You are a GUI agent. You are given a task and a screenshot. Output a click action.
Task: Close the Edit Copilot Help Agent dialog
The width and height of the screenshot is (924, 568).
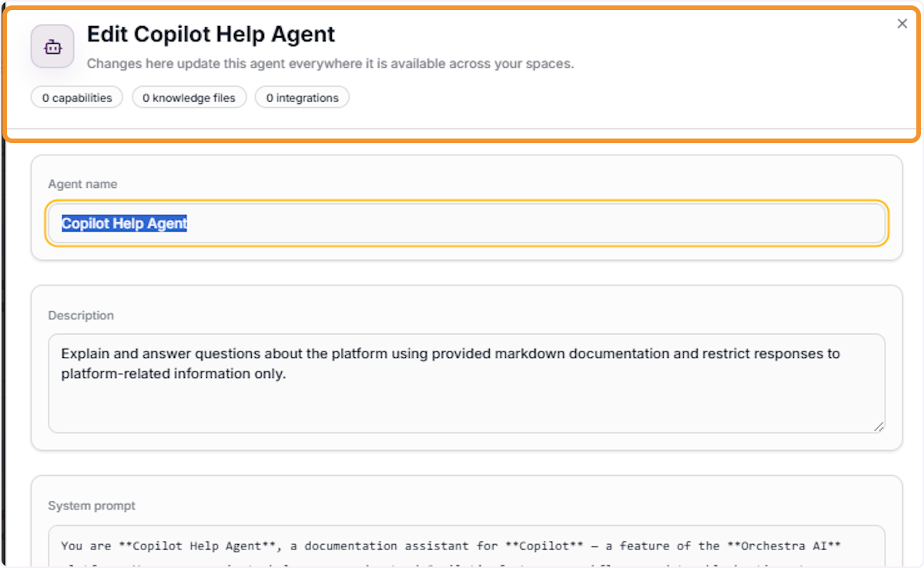tap(902, 24)
